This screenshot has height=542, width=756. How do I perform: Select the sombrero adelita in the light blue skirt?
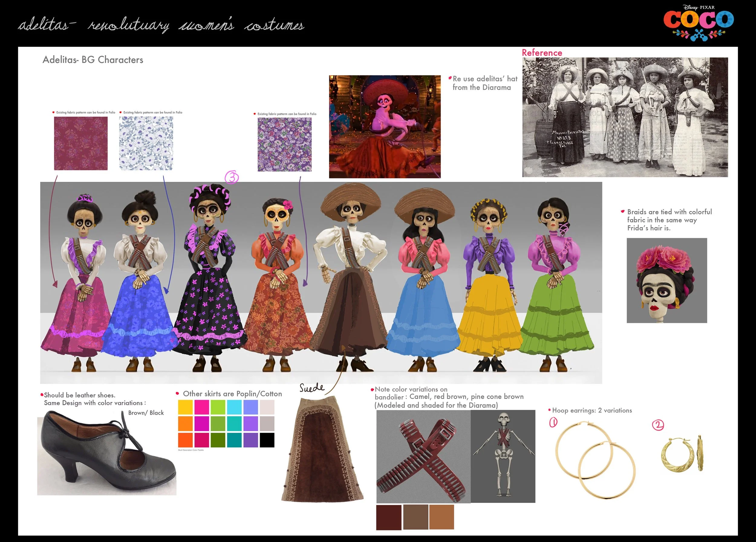click(424, 280)
